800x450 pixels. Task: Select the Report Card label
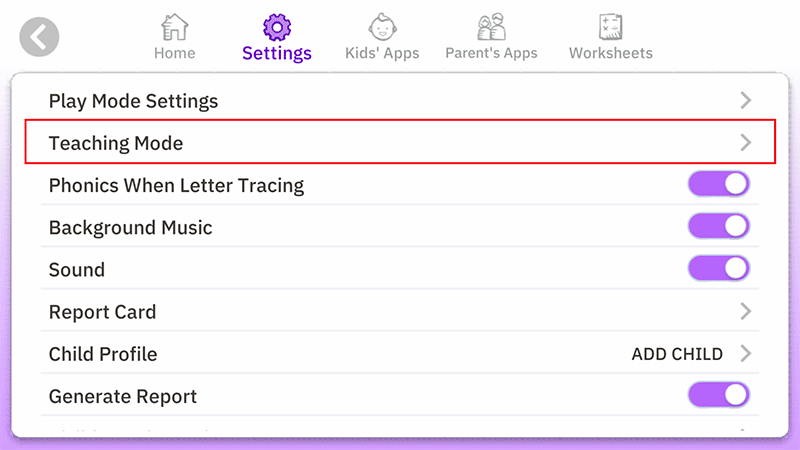102,312
